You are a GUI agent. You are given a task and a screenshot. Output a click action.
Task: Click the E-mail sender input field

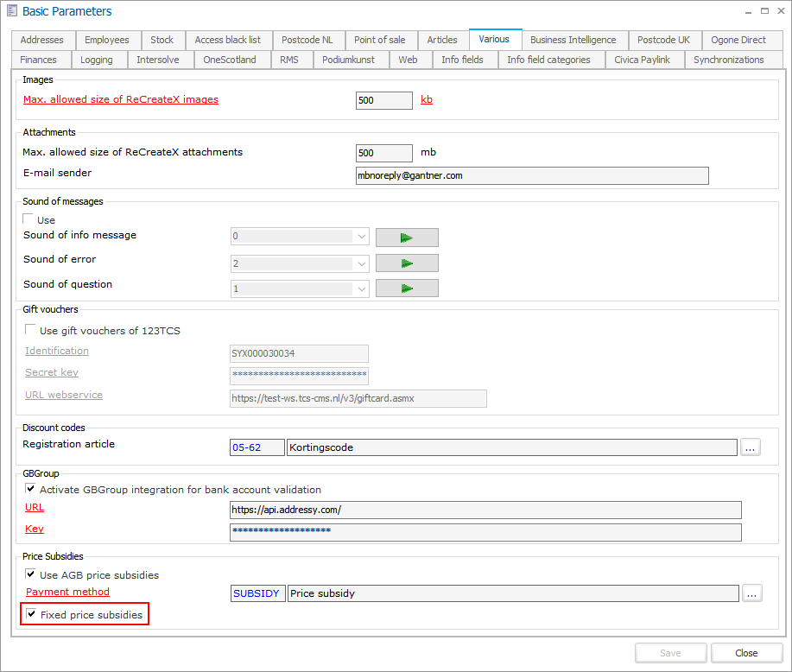(531, 176)
